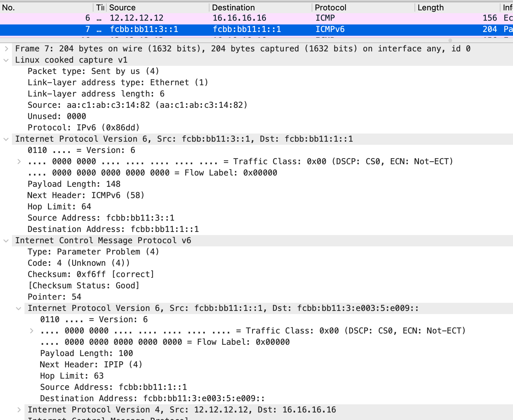This screenshot has height=420, width=513.
Task: Select outer 'Version: 6' bit field
Action: point(82,150)
